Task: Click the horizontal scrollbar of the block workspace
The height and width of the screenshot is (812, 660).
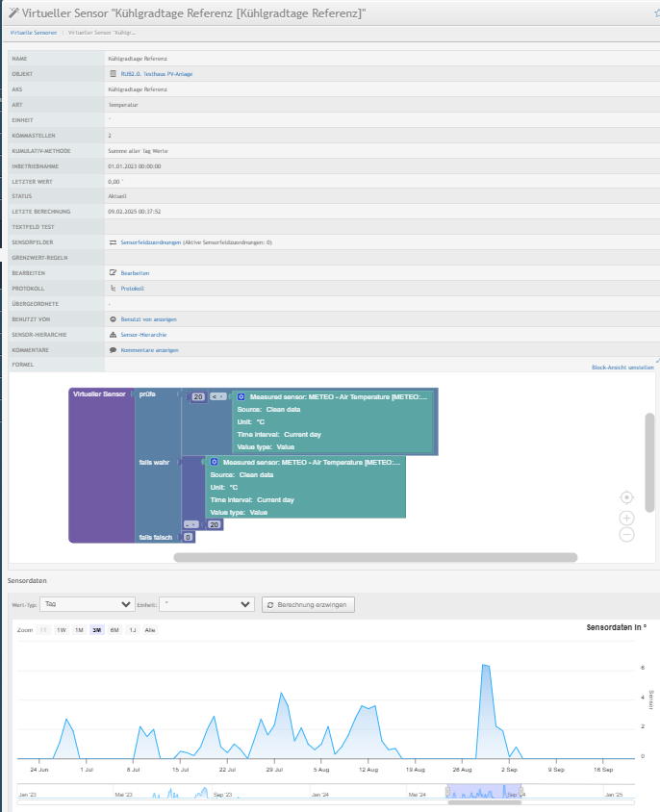Action: coord(375,557)
